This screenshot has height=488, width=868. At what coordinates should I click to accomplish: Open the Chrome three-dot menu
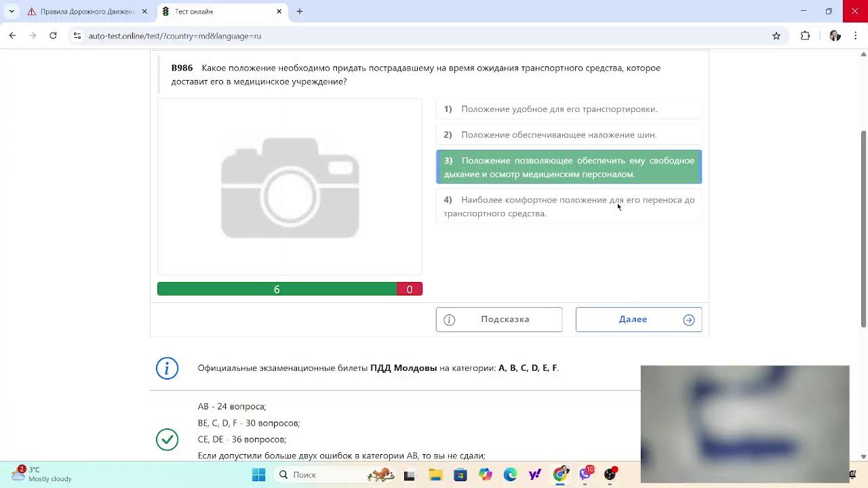pos(856,36)
